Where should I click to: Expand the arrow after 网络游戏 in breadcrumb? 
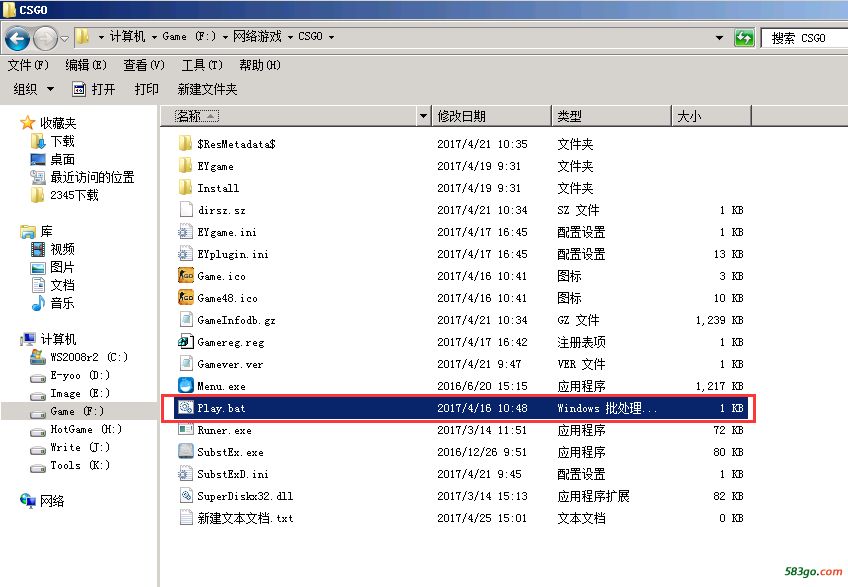coord(290,37)
